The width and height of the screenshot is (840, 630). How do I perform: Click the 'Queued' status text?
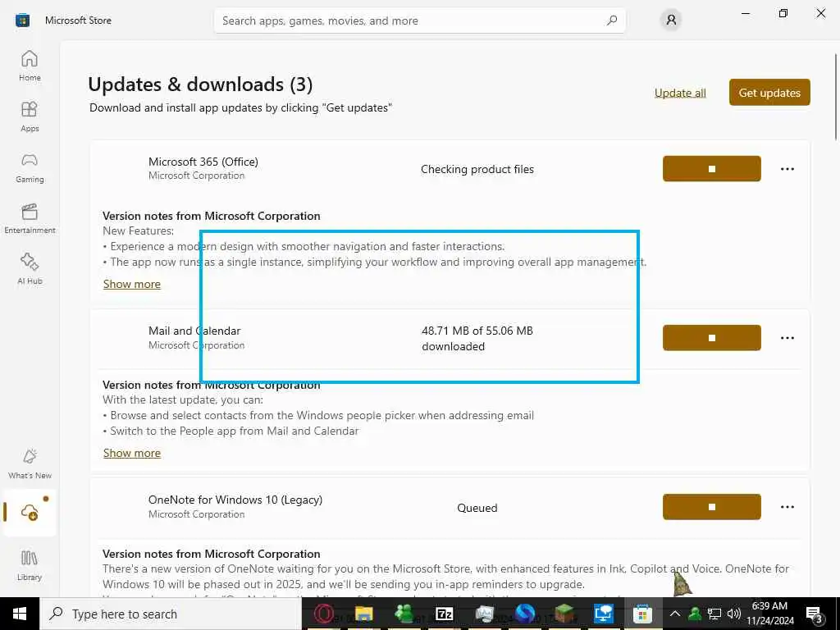coord(477,508)
